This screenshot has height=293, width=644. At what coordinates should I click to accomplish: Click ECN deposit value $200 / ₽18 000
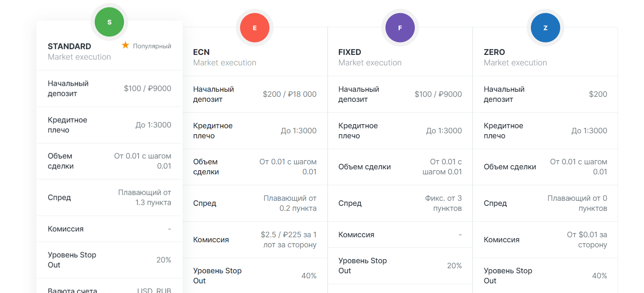(x=290, y=94)
